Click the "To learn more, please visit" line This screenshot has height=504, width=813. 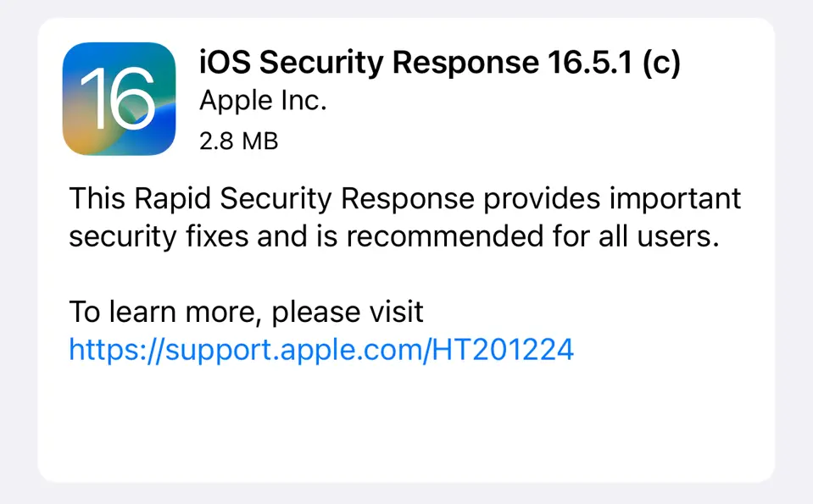[x=246, y=312]
